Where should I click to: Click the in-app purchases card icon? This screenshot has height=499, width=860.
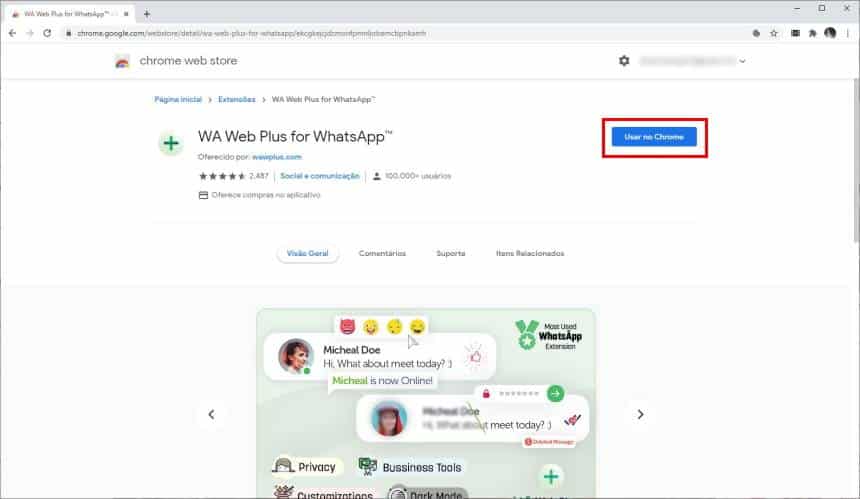click(x=203, y=195)
